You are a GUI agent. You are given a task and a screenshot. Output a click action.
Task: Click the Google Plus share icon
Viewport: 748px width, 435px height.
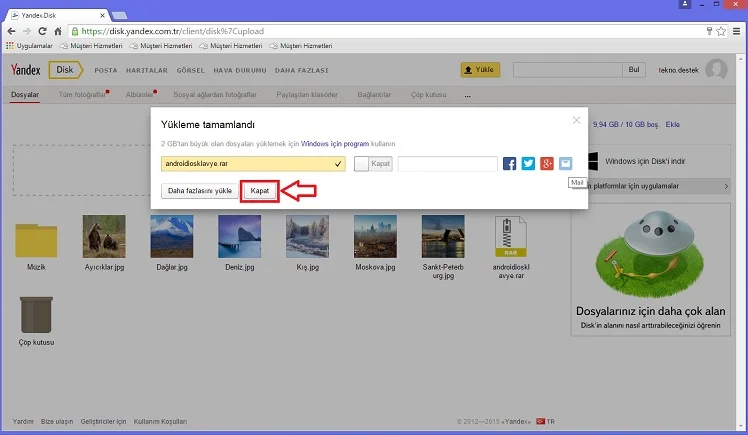(547, 163)
